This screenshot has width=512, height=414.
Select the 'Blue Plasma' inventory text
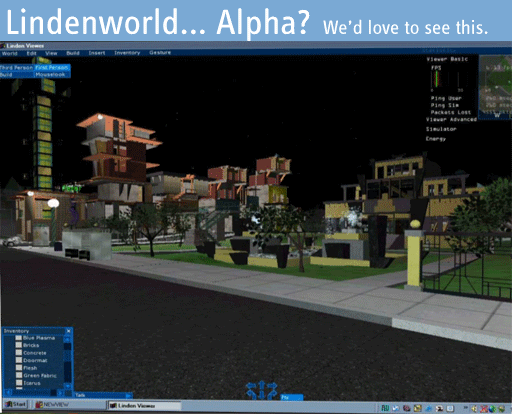click(x=39, y=338)
